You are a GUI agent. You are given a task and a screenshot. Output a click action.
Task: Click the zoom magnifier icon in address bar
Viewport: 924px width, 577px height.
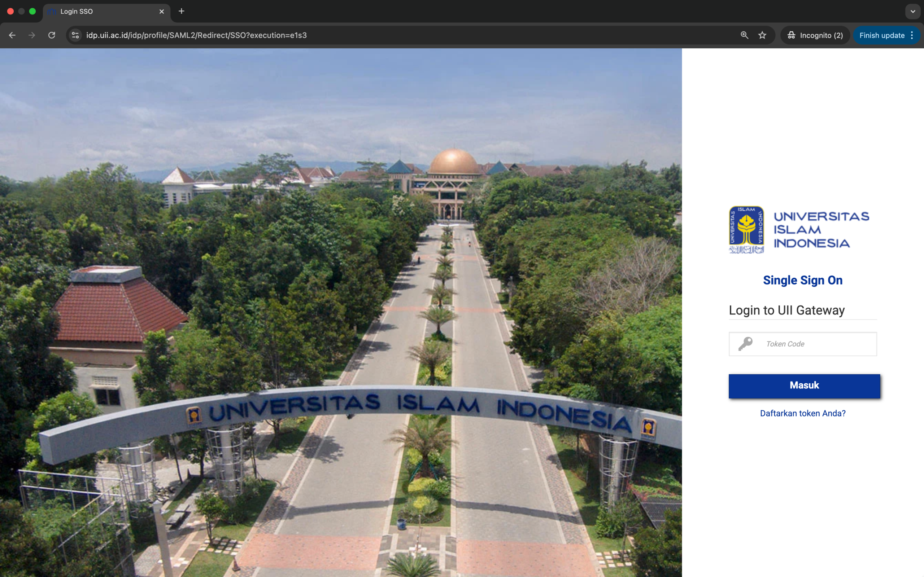(x=744, y=35)
